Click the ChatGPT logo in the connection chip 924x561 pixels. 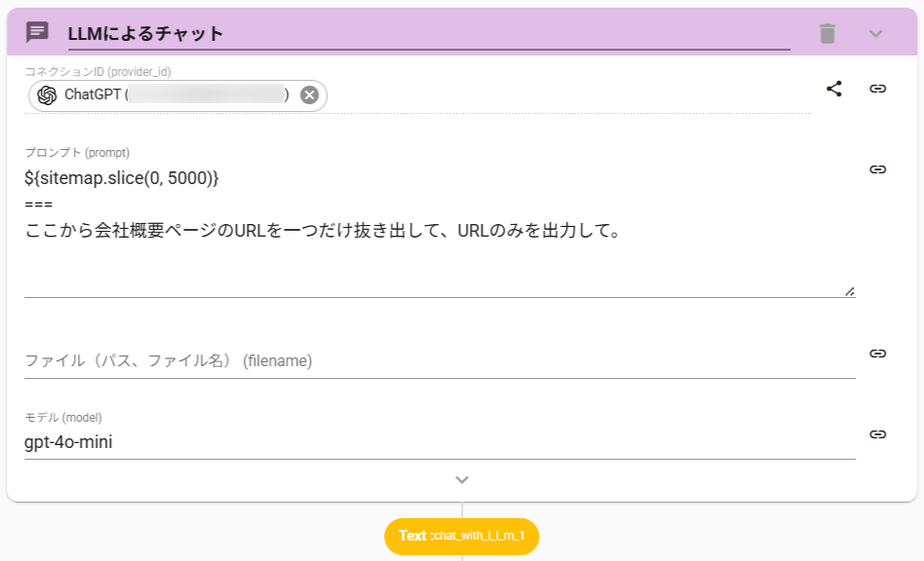click(47, 94)
